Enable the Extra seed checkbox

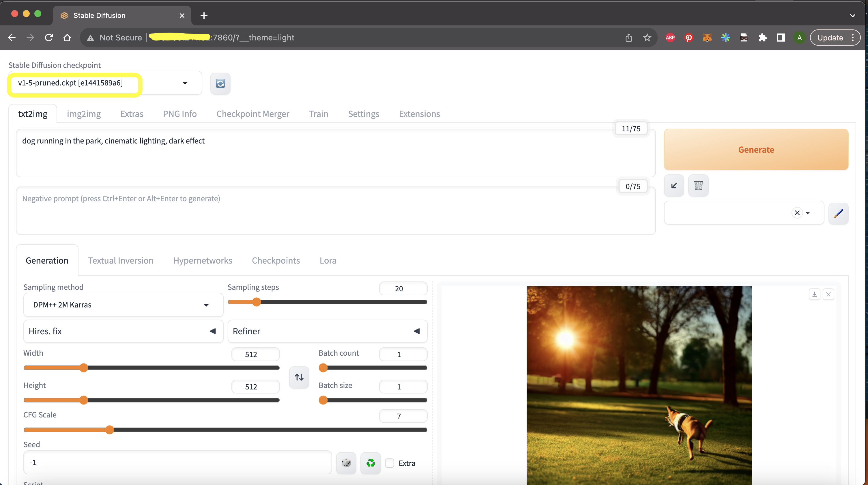pyautogui.click(x=390, y=463)
